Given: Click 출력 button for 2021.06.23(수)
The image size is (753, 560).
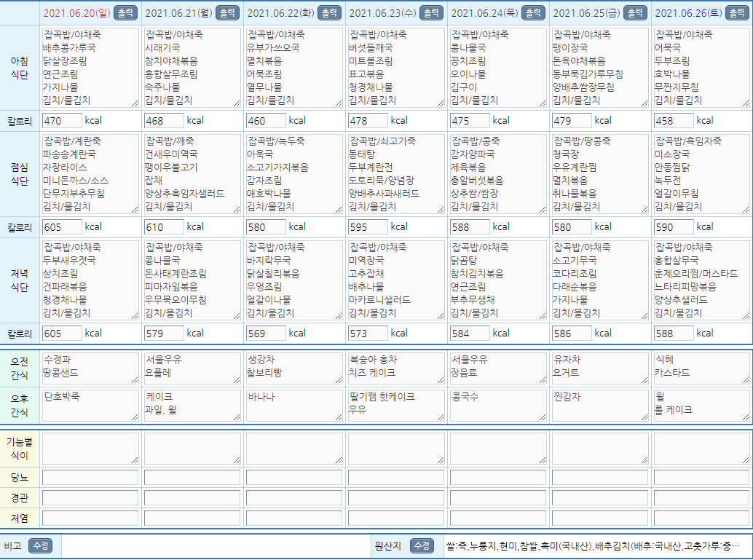Looking at the screenshot, I should [x=431, y=13].
